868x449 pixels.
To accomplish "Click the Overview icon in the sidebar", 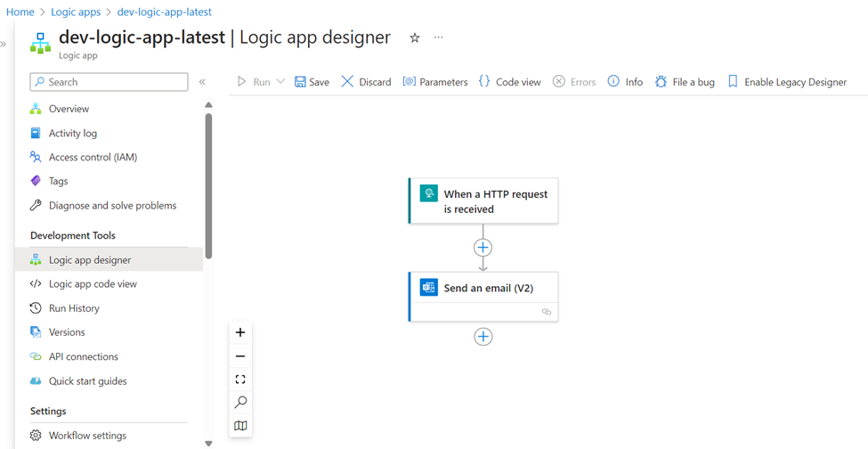I will click(x=36, y=109).
